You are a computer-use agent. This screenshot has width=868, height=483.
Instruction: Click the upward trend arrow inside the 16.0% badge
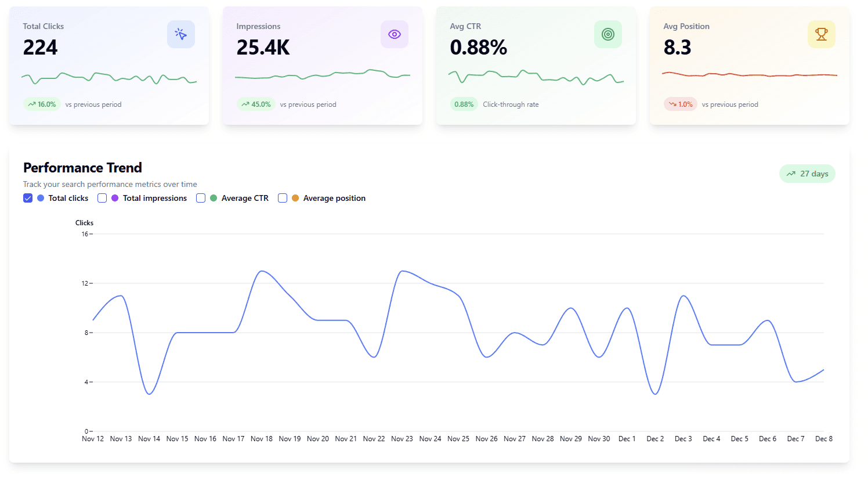pos(32,104)
